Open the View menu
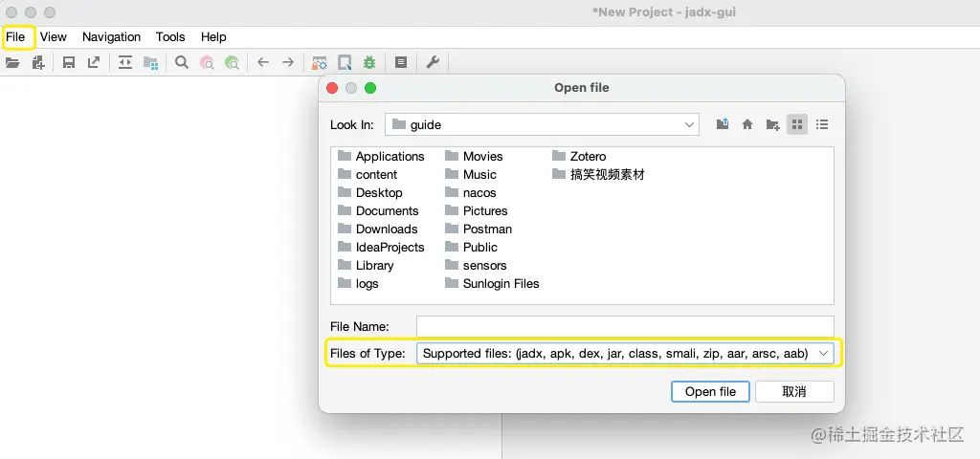Image resolution: width=980 pixels, height=459 pixels. click(54, 37)
